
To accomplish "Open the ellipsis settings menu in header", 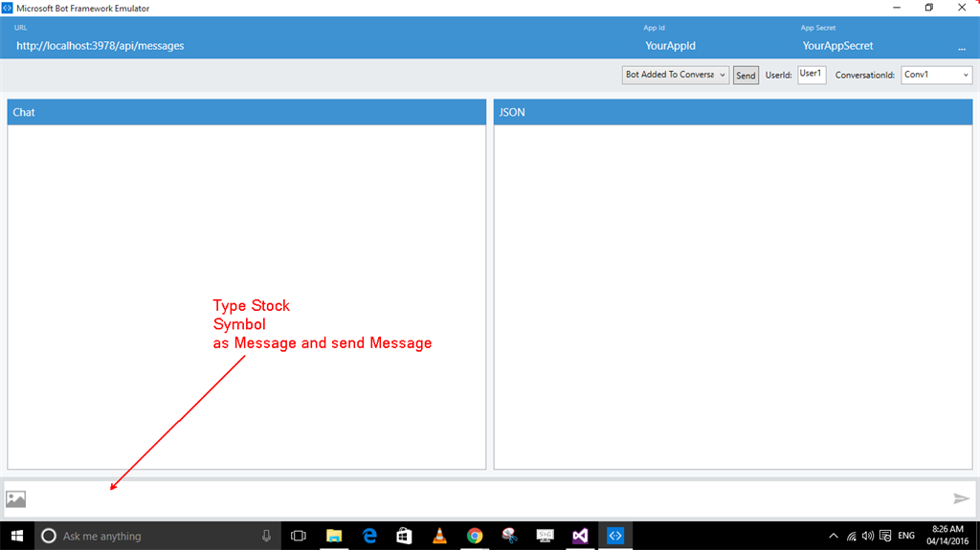I will pos(962,48).
